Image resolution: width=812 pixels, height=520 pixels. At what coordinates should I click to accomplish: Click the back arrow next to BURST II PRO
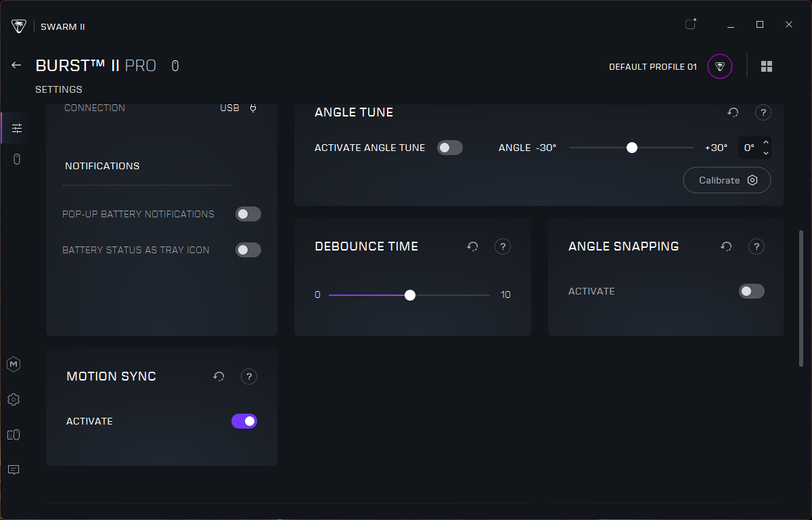coord(17,66)
